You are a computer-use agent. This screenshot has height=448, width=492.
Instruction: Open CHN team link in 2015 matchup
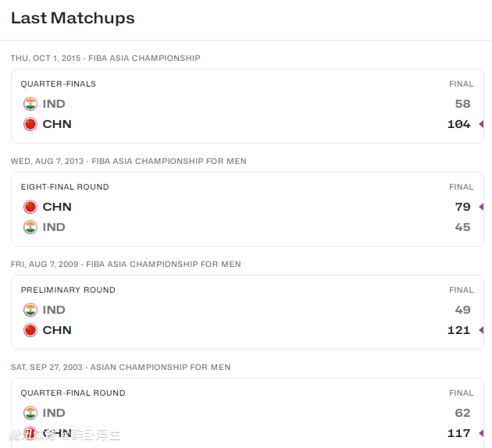[x=57, y=124]
